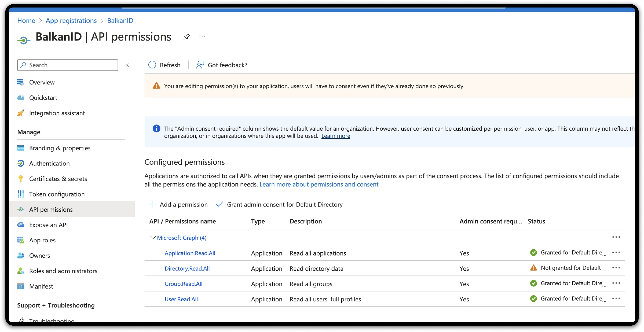Open the more options menu for User.Read.All row
The height and width of the screenshot is (332, 644).
pos(616,298)
